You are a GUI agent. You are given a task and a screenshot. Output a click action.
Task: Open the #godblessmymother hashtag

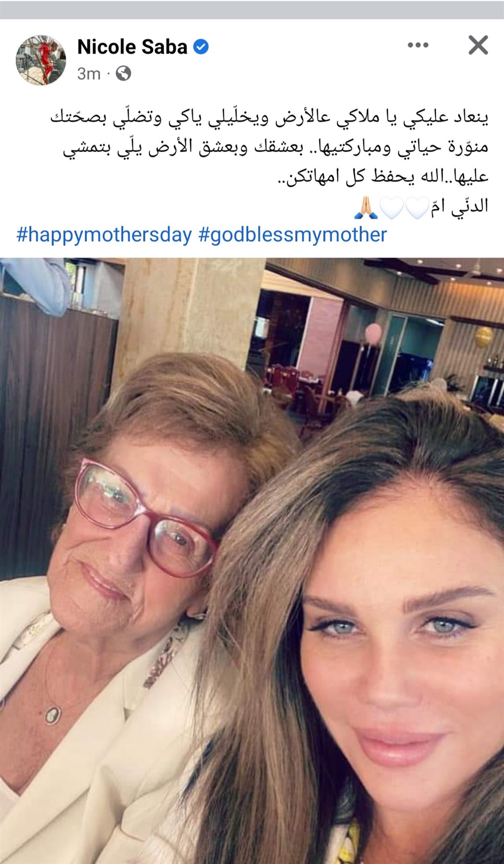293,235
